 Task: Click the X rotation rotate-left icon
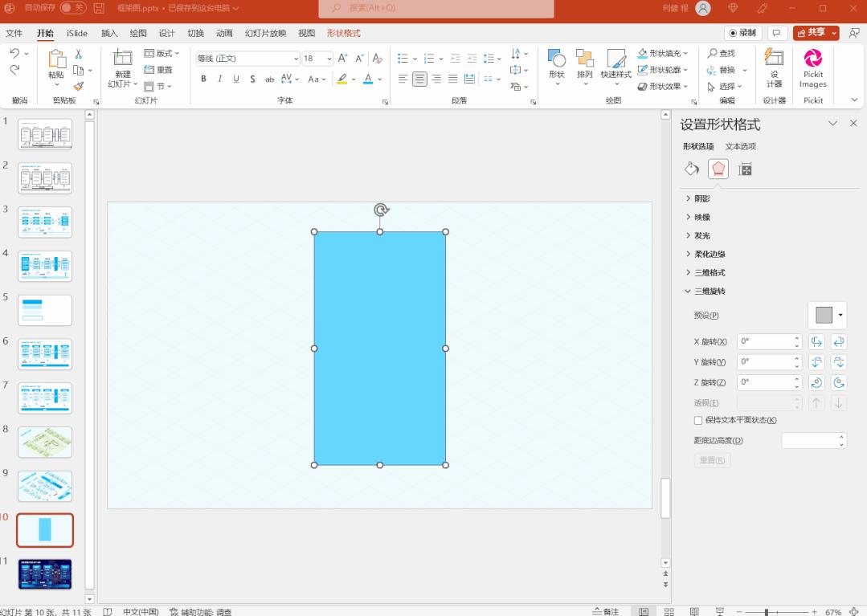tap(817, 341)
